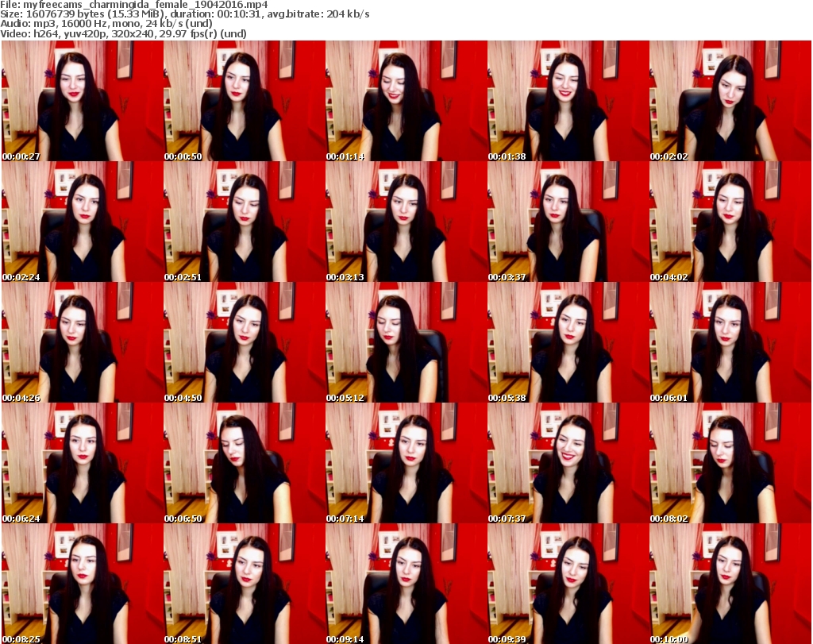Image resolution: width=813 pixels, height=644 pixels.
Task: Click the last thumbnail stamped 00:10:00
Action: pos(730,584)
